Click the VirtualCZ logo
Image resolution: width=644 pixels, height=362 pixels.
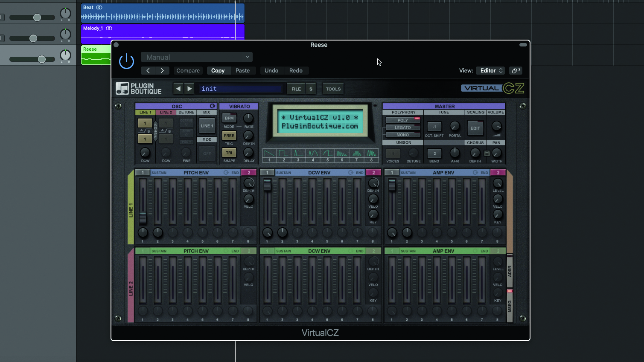[x=492, y=88]
